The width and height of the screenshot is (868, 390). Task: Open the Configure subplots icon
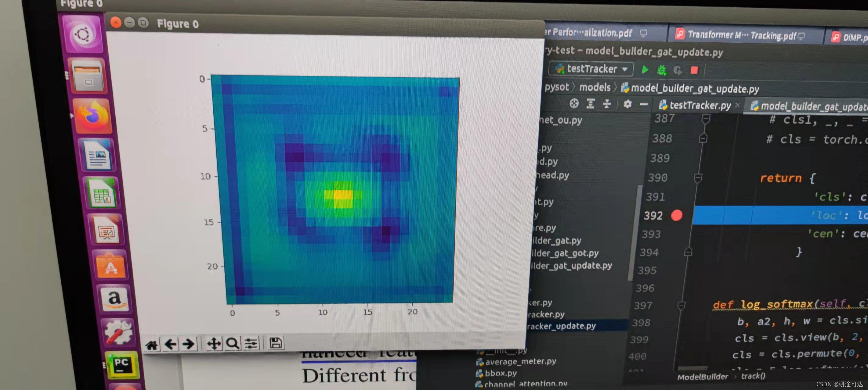251,344
